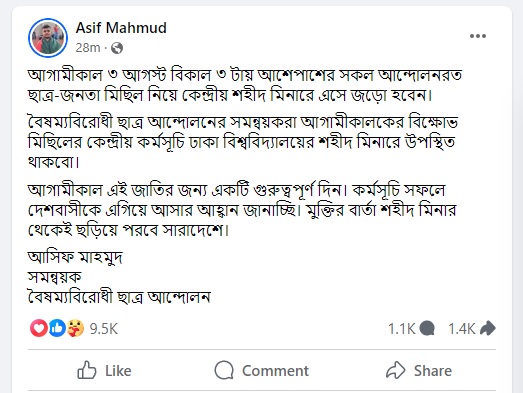Like the post using Like label
The image size is (523, 393).
tap(118, 371)
